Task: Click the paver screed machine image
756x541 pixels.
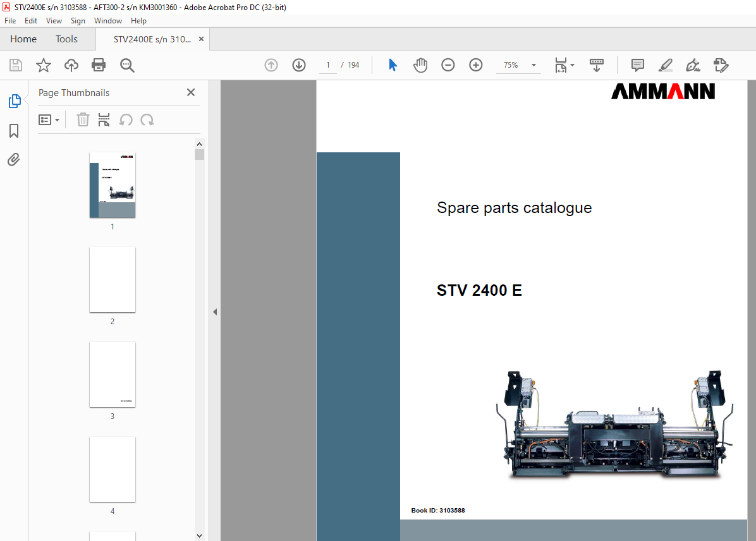Action: [x=615, y=424]
